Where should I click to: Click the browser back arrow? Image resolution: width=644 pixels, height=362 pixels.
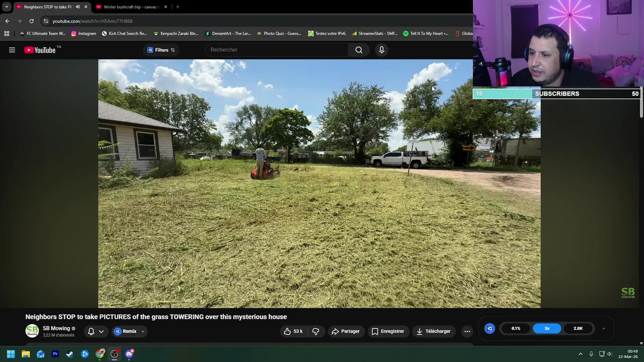(7, 21)
